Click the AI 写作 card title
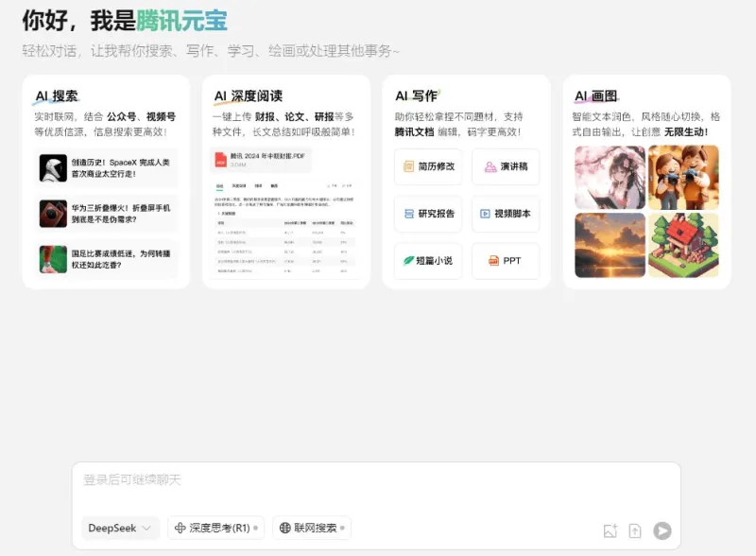 click(x=417, y=96)
